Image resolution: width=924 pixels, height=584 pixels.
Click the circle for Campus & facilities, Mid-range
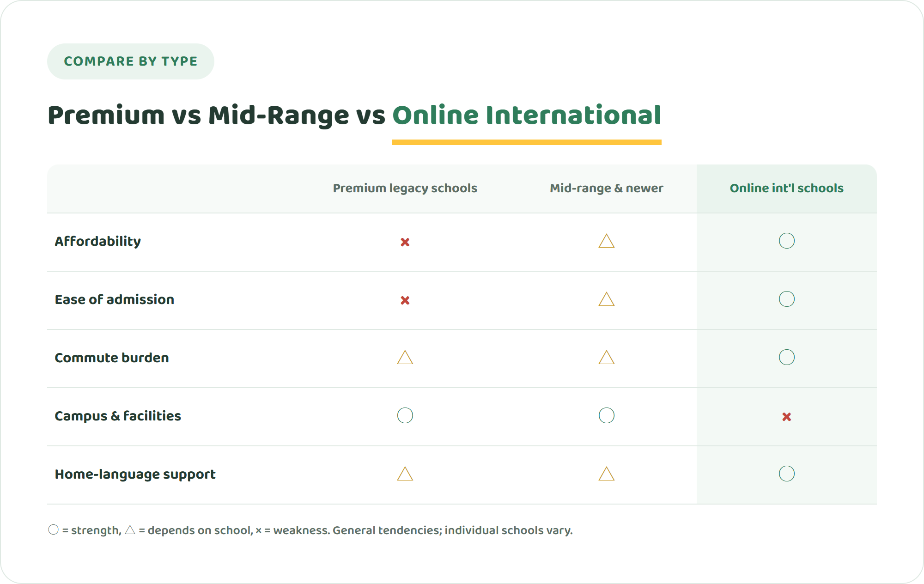coord(607,415)
